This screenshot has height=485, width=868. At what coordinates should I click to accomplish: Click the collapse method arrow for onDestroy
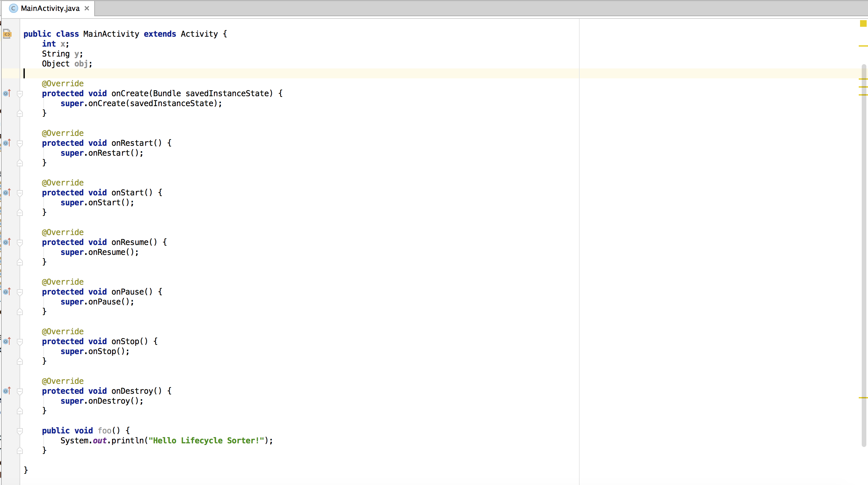[x=17, y=390]
